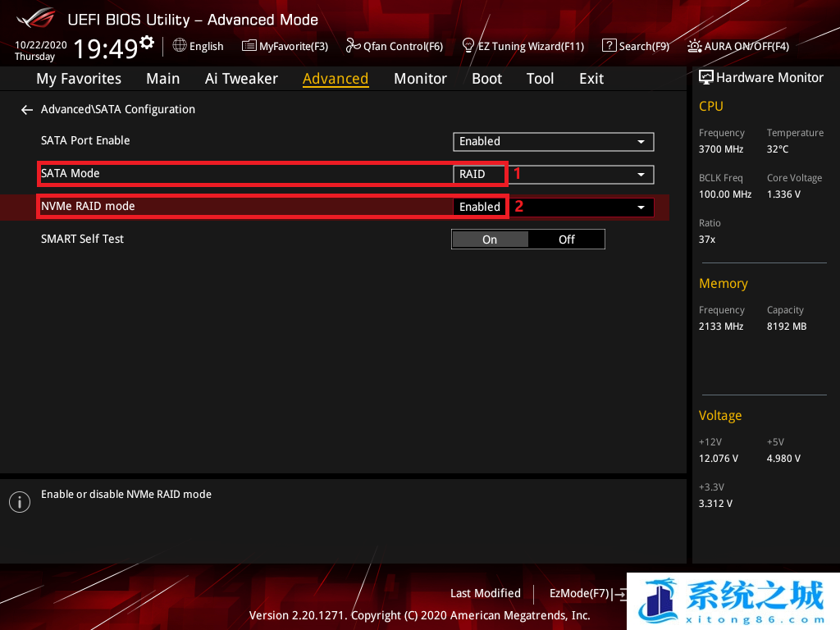The height and width of the screenshot is (630, 840).
Task: Open the NVMe RAID mode dropdown
Action: click(x=554, y=207)
